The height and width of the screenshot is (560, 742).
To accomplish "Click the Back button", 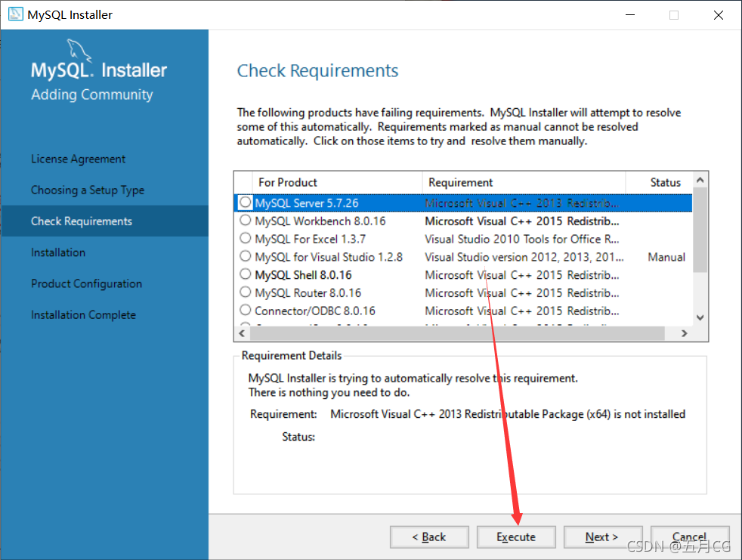I will tap(429, 537).
